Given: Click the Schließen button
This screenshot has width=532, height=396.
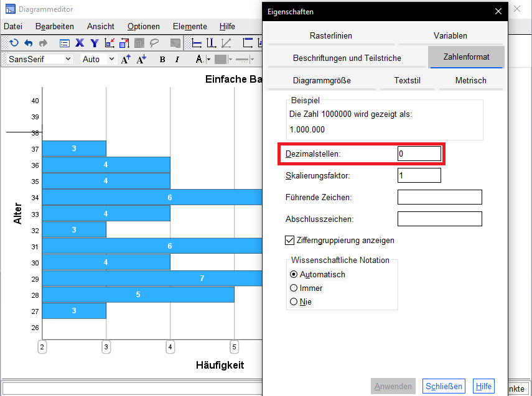Looking at the screenshot, I should pyautogui.click(x=444, y=385).
